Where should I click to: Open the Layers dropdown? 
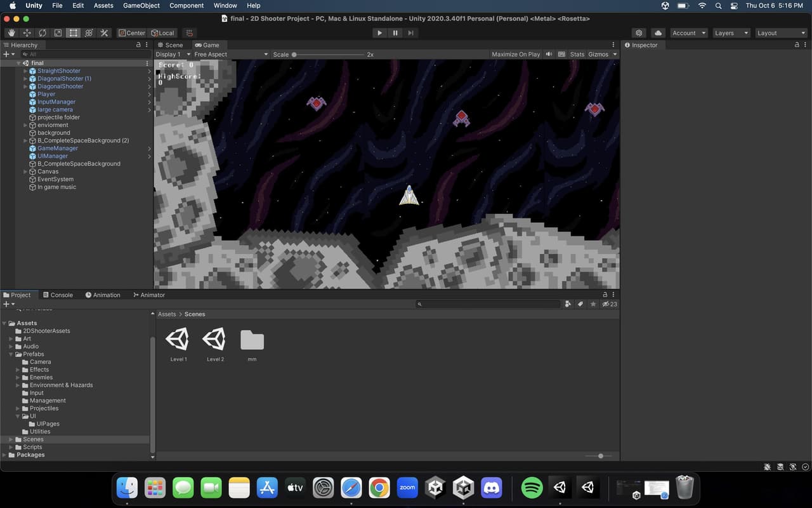(731, 33)
